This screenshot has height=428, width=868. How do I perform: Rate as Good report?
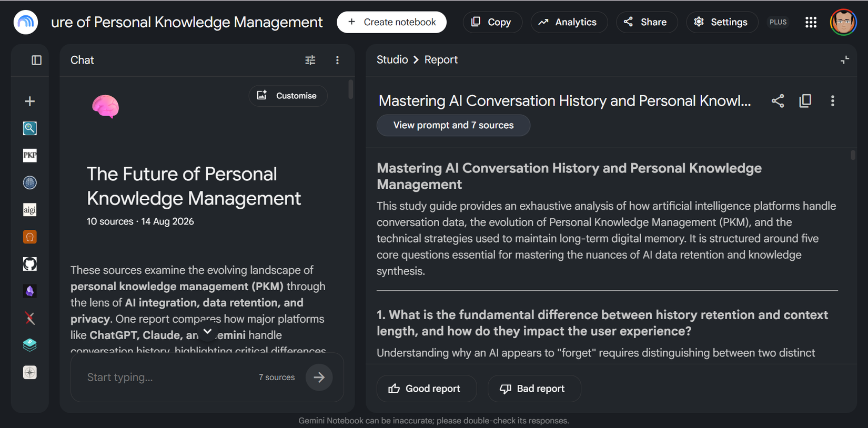426,389
